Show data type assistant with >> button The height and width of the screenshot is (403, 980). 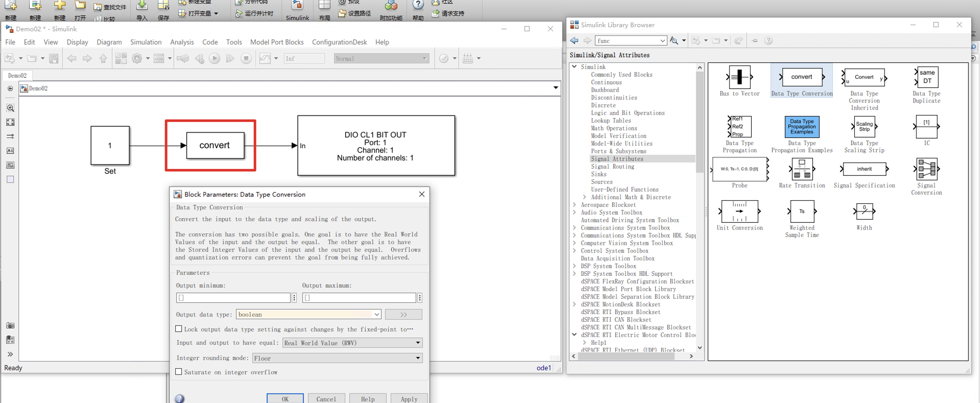point(403,314)
